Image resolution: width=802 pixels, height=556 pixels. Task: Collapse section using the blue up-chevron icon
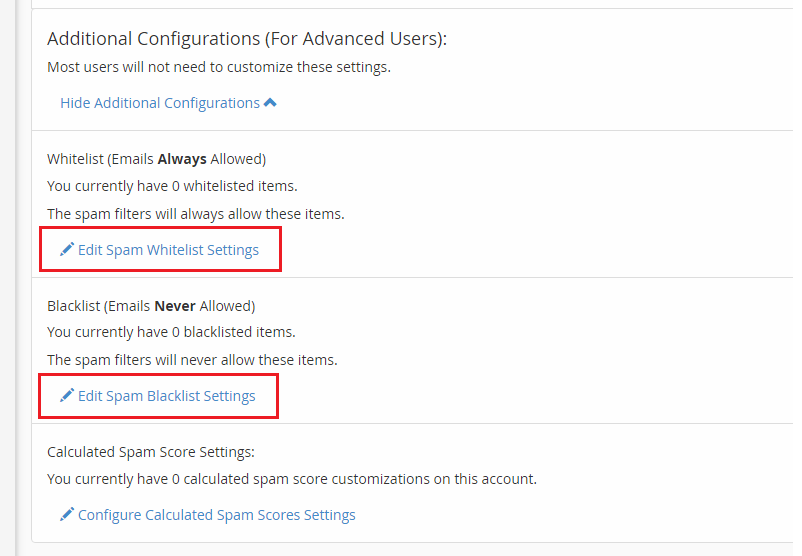(270, 103)
